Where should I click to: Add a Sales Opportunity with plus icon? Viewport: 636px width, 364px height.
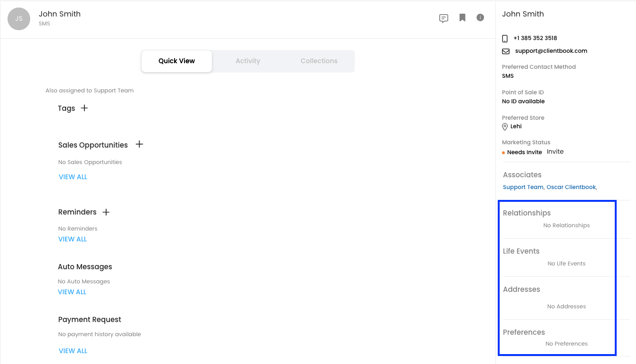(x=139, y=144)
